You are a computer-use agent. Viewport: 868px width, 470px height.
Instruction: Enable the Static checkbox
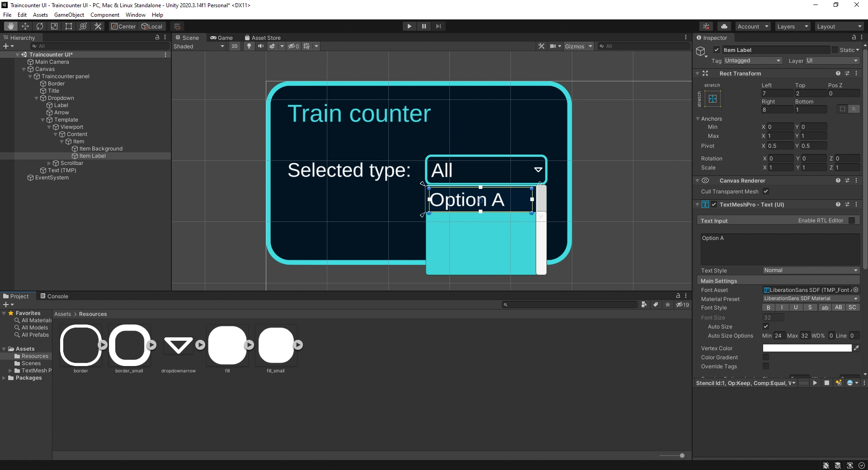pyautogui.click(x=835, y=50)
